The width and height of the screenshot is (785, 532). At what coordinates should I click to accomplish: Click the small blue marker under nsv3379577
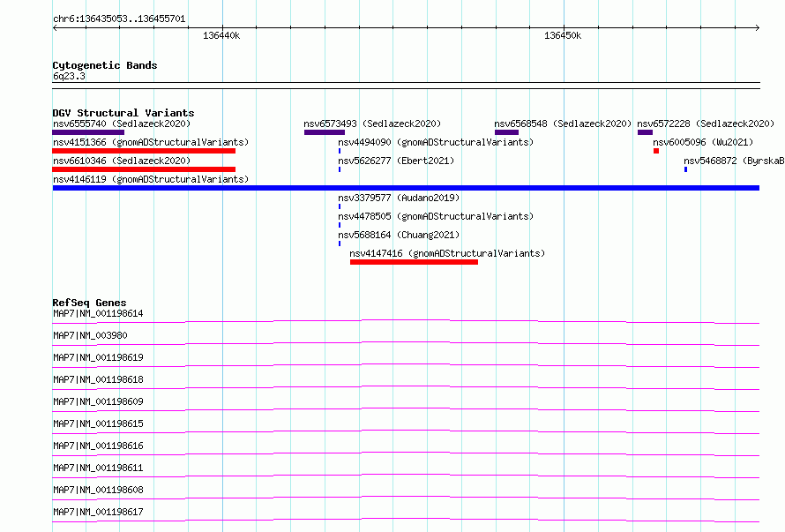click(340, 206)
